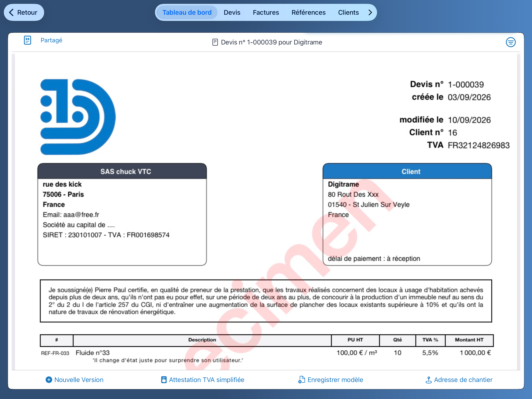Click the back chevron in Retour
Image resolution: width=532 pixels, height=399 pixels.
[11, 13]
